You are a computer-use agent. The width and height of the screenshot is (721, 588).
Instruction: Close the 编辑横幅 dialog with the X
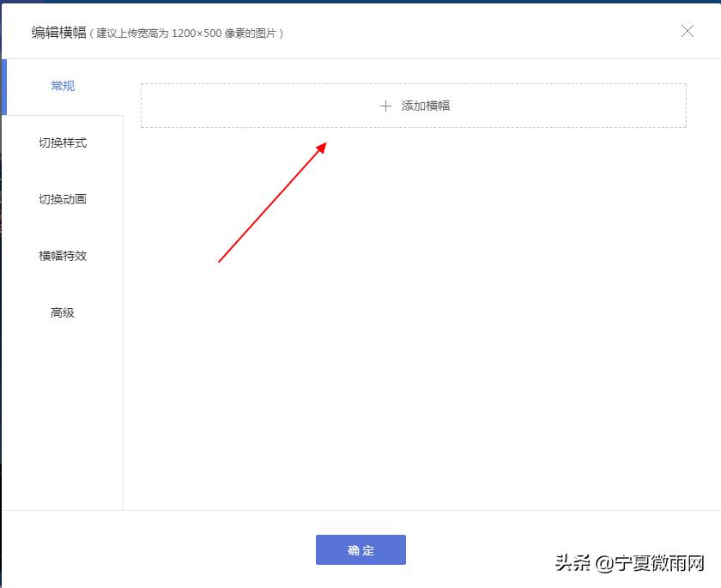(x=688, y=31)
